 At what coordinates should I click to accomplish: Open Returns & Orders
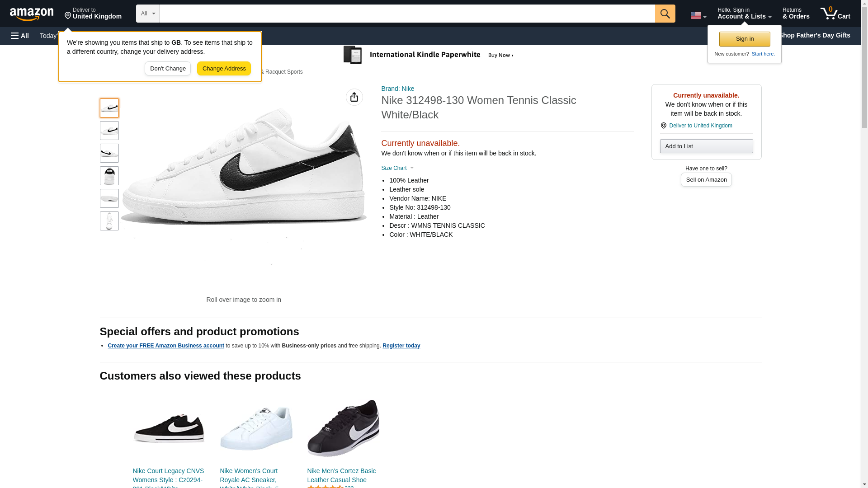pyautogui.click(x=796, y=14)
